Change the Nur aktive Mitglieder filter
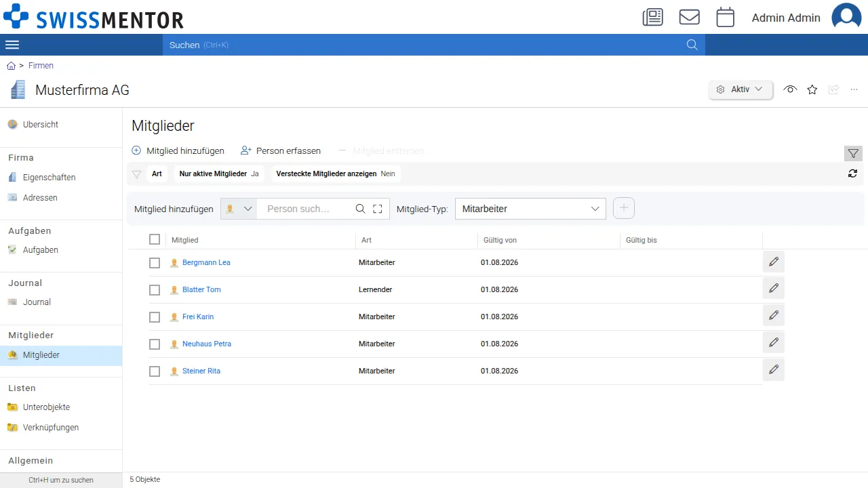 pyautogui.click(x=219, y=174)
